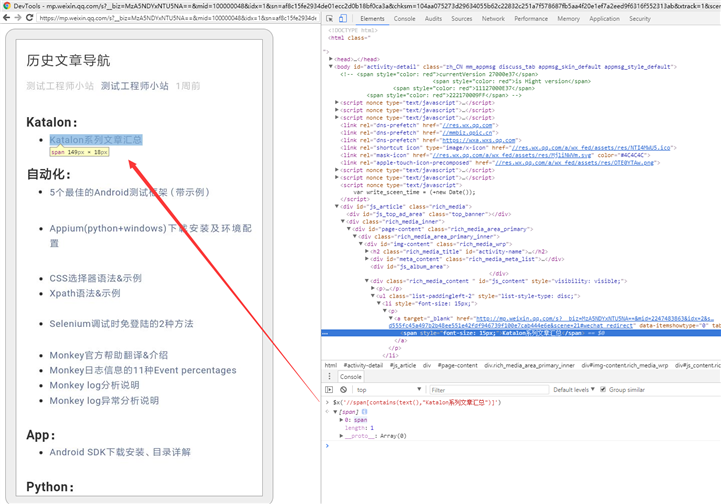This screenshot has height=504, width=721.
Task: Click the $x xpath console command text
Action: (x=417, y=402)
